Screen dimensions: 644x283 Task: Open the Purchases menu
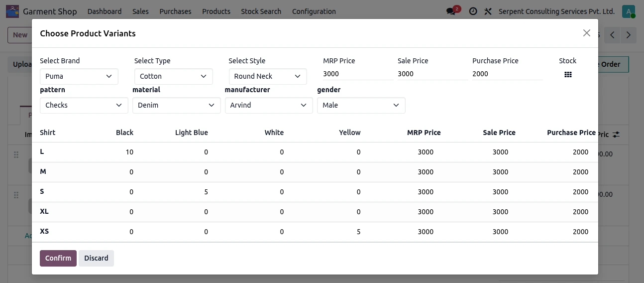tap(175, 11)
